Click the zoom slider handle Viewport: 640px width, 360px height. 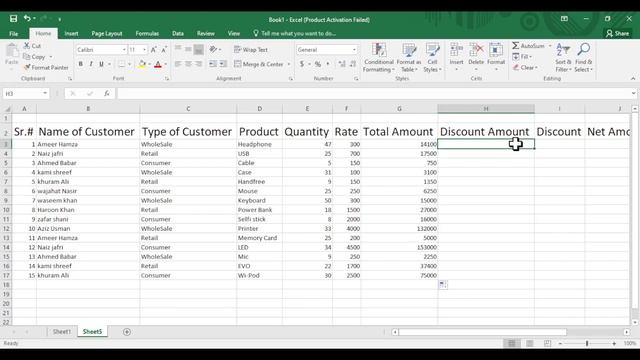tap(587, 344)
